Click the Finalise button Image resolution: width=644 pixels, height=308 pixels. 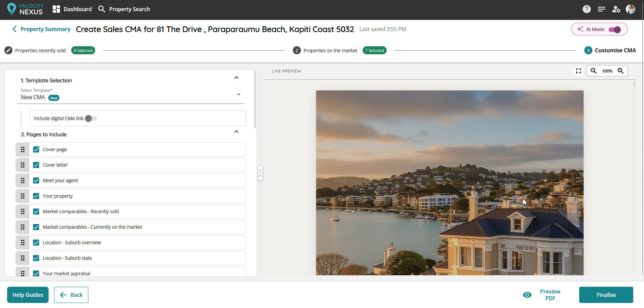point(606,295)
